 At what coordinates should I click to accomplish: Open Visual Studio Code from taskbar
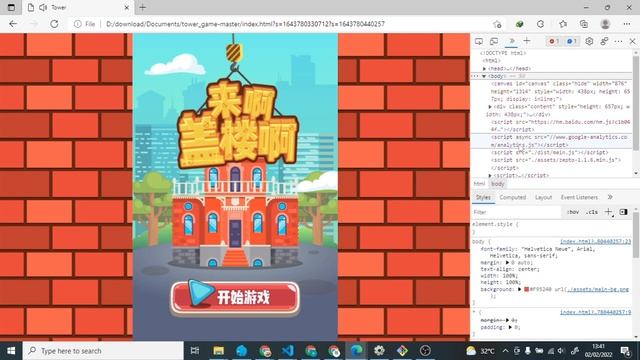pos(288,351)
